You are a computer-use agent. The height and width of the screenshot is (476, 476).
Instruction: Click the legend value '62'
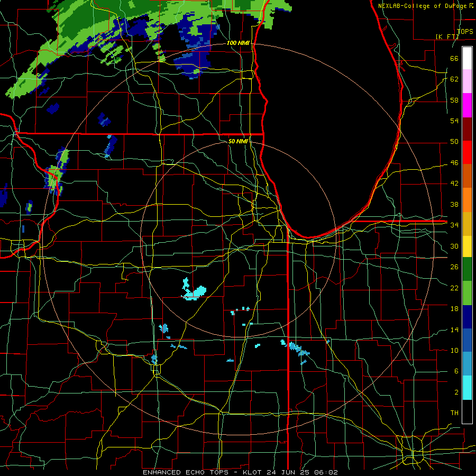pos(454,79)
